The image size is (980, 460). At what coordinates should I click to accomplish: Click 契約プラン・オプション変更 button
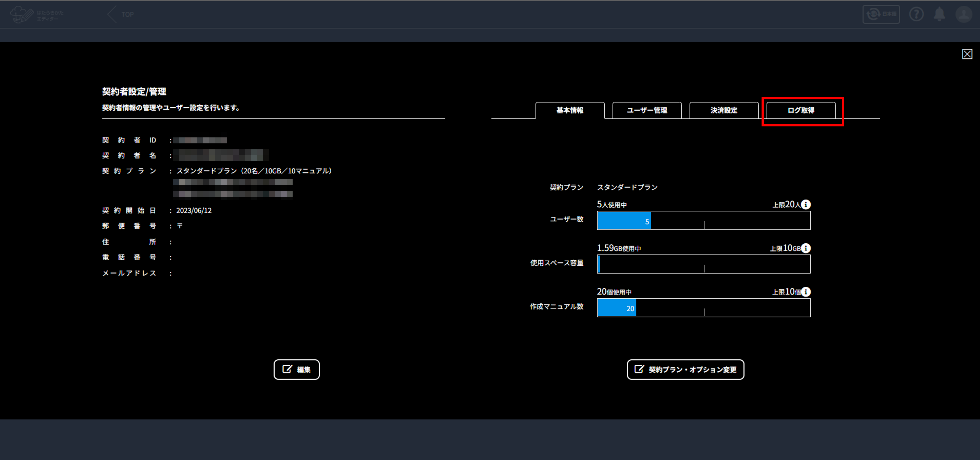coord(685,369)
